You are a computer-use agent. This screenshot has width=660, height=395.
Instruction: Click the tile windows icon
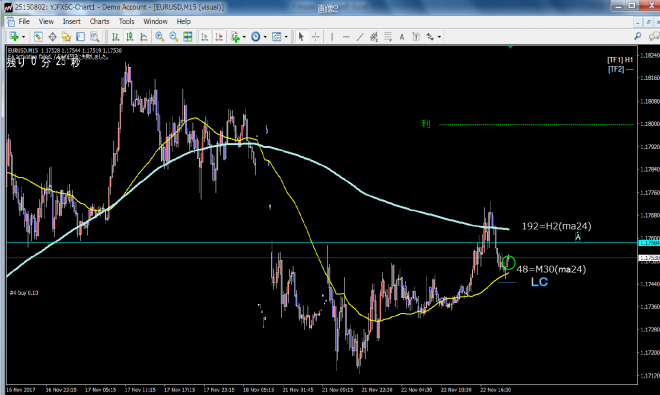[188, 37]
